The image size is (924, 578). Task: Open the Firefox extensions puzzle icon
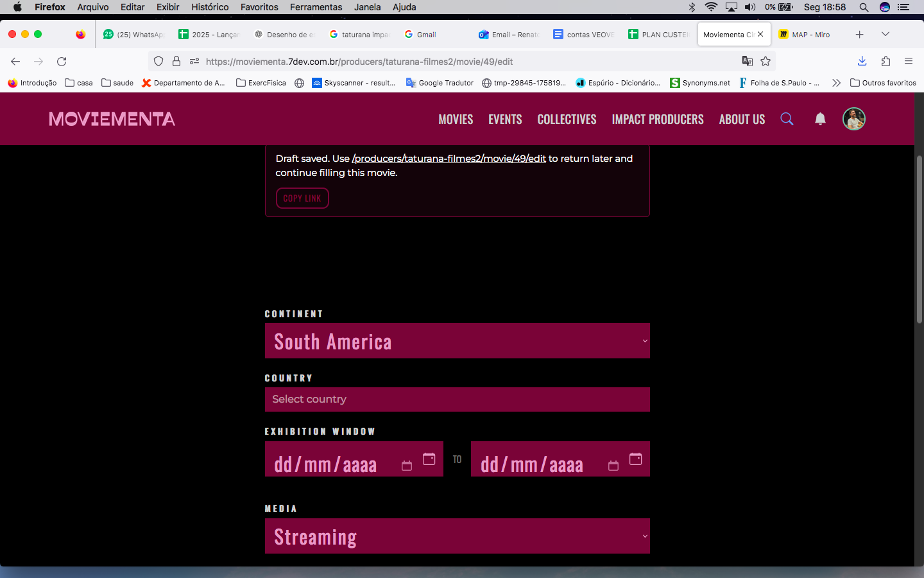tap(886, 62)
